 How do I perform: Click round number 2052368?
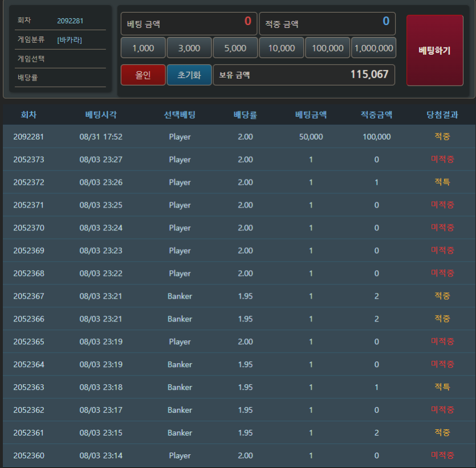(x=29, y=274)
